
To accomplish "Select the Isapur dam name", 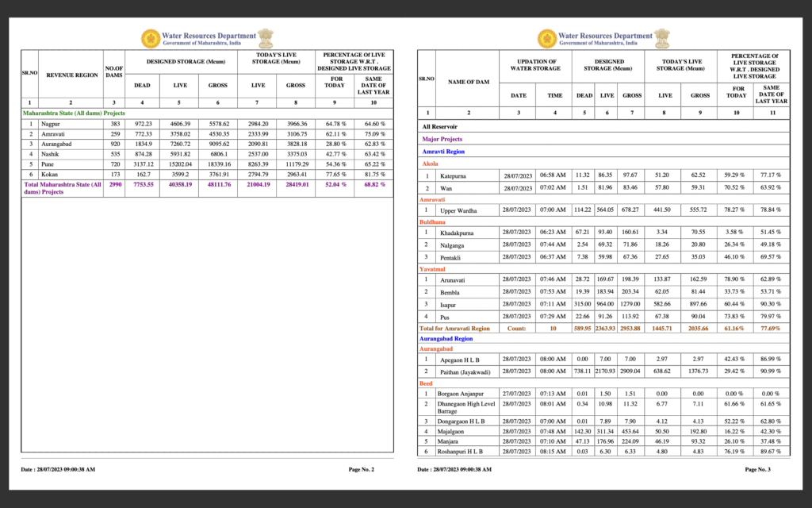I will 448,305.
